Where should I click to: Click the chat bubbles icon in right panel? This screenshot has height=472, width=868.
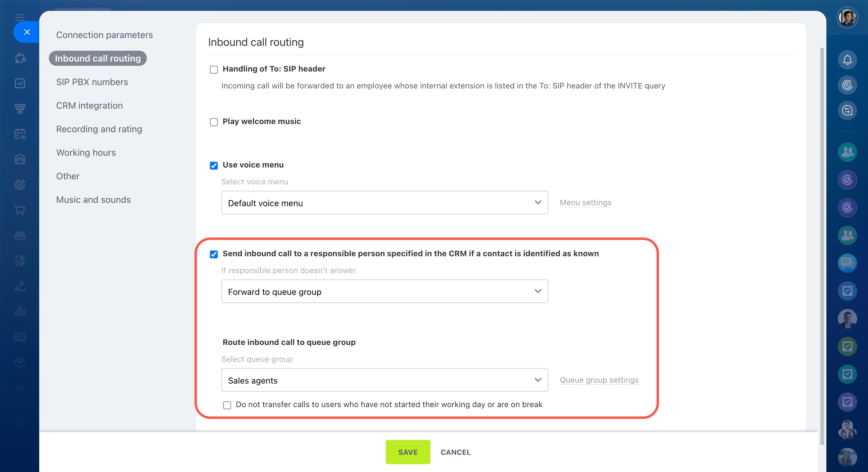pyautogui.click(x=847, y=263)
